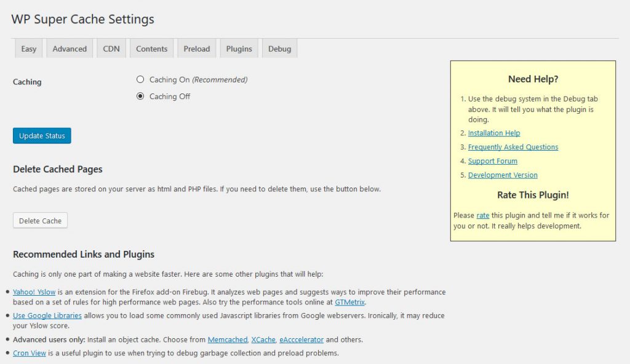Enable Caching On option

click(x=141, y=79)
